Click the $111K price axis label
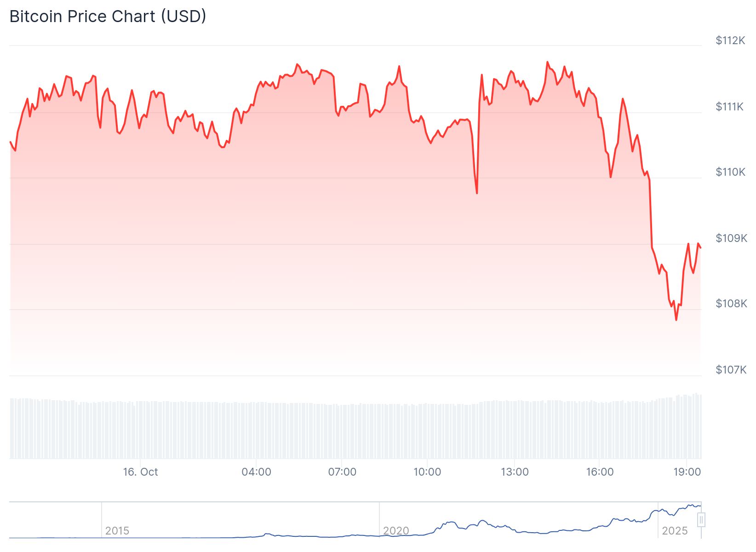Viewport: 756px width, 552px height. point(729,107)
